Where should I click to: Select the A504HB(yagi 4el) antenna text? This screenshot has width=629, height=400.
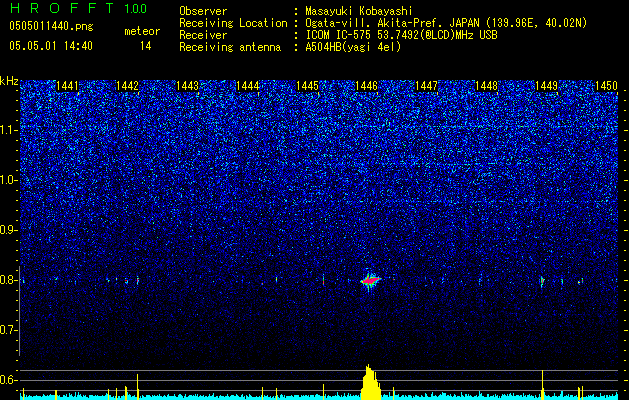(353, 47)
